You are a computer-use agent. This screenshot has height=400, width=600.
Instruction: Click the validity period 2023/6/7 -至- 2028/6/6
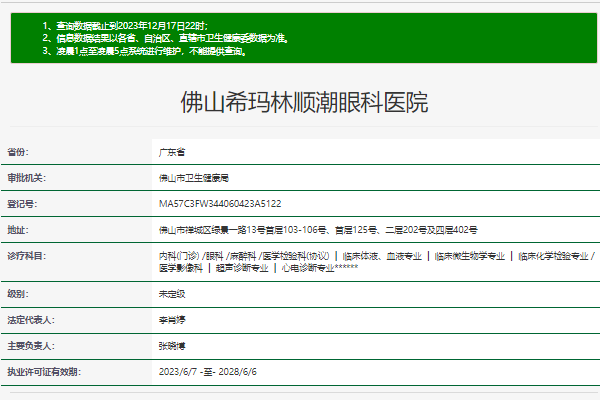pos(208,372)
